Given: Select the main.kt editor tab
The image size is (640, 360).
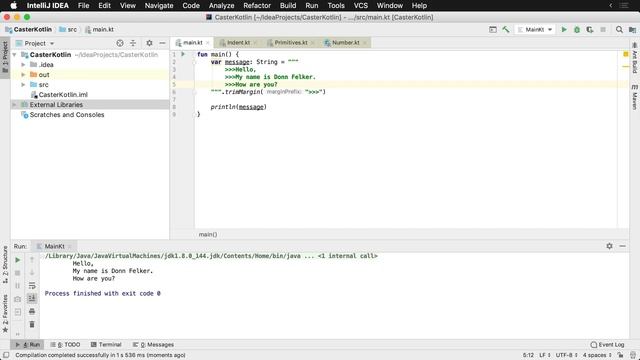Looking at the screenshot, I should (192, 42).
